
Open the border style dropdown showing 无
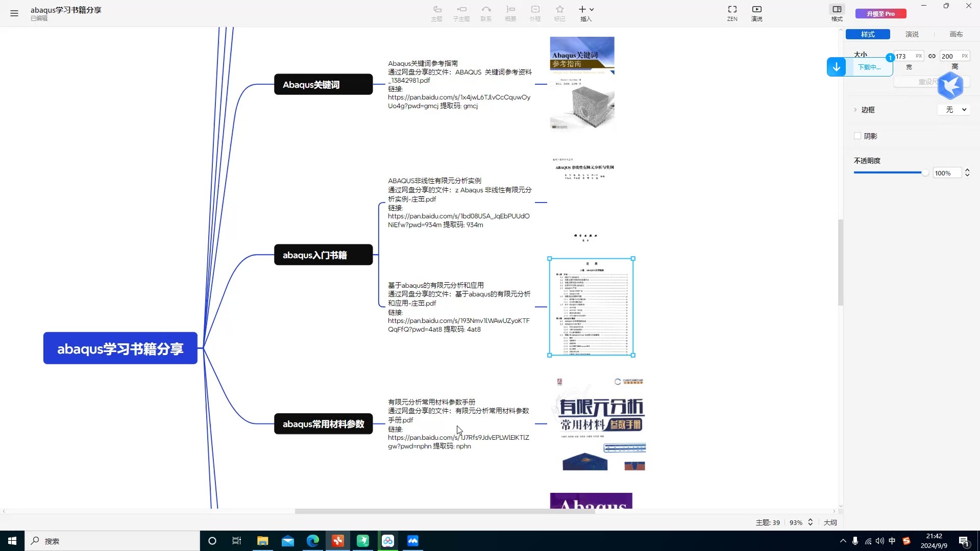pyautogui.click(x=953, y=110)
